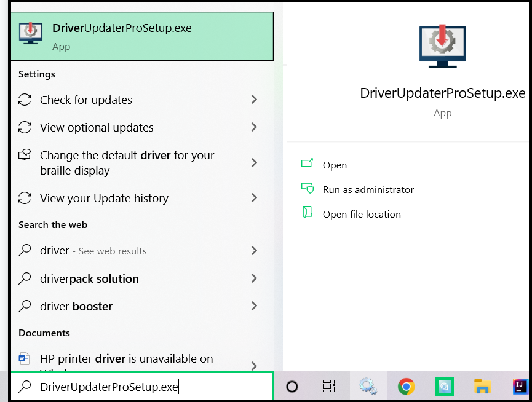Image resolution: width=532 pixels, height=402 pixels.
Task: Expand the braille display driver chevron
Action: 254,162
